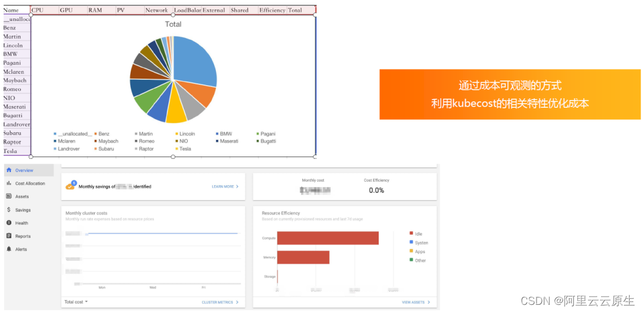
Task: Click the Cost Allocation bar chart icon
Action: coord(8,183)
